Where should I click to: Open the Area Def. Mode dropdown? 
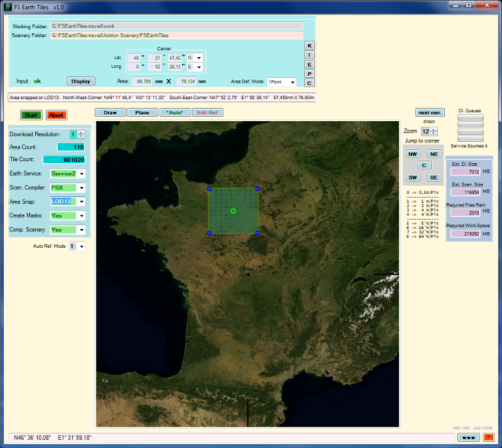(292, 82)
